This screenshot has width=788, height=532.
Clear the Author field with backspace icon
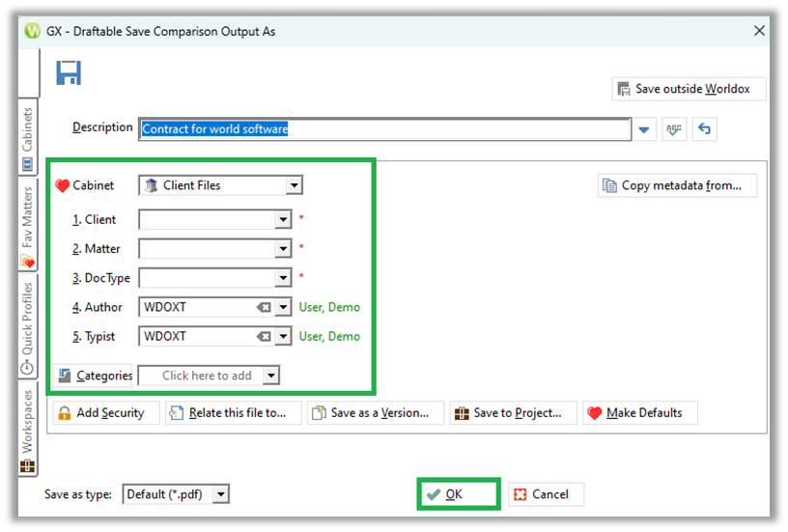click(x=264, y=307)
